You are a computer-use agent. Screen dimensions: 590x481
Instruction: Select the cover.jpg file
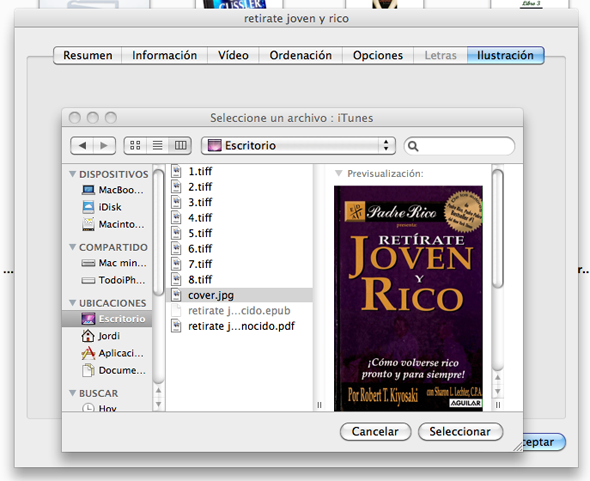[239, 295]
